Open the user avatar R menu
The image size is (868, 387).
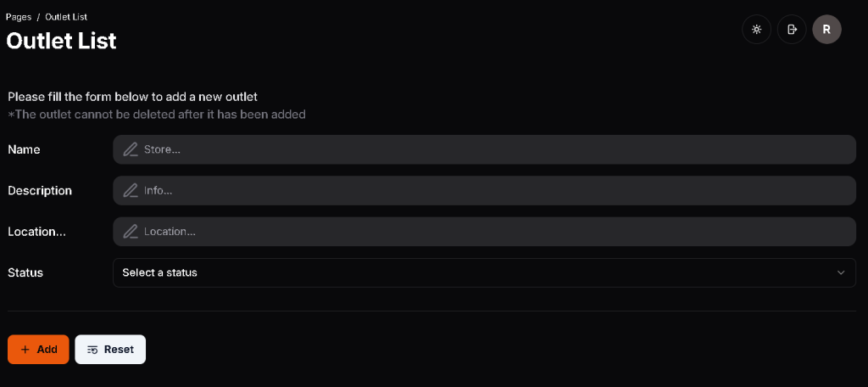pyautogui.click(x=826, y=30)
